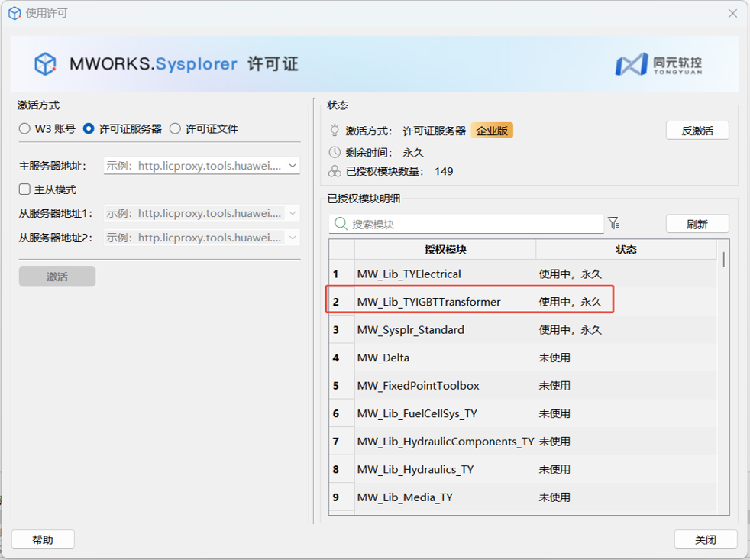750x560 pixels.
Task: Select the 许可证服务器 radio button
Action: (x=89, y=129)
